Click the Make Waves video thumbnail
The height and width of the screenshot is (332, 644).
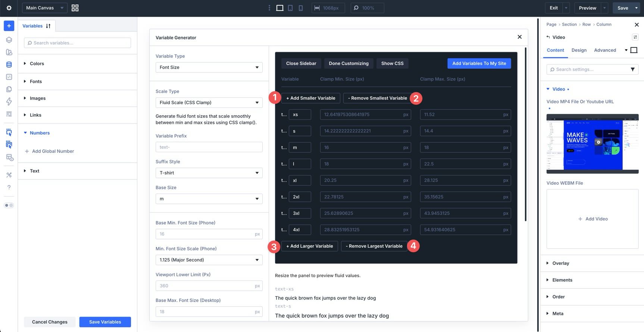point(592,144)
